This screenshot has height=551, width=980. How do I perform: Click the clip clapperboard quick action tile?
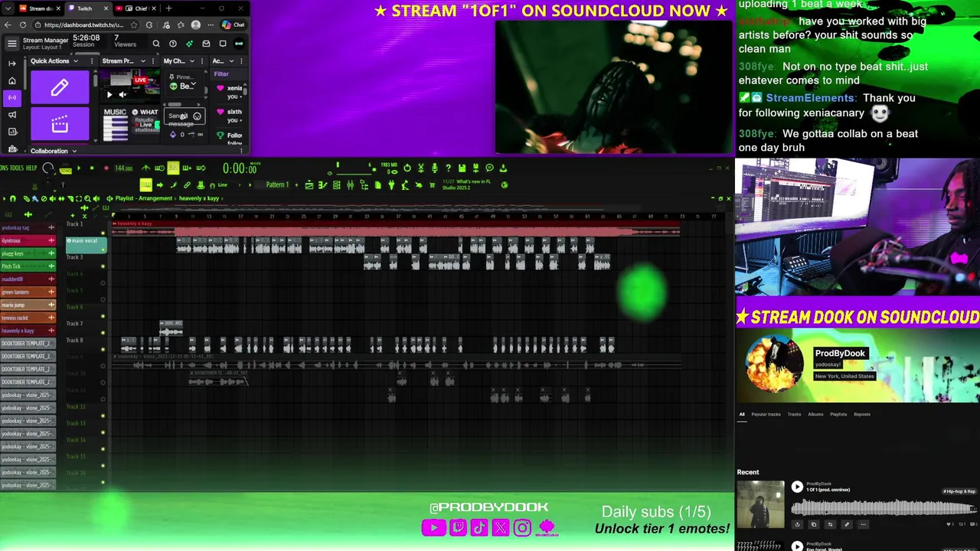60,123
